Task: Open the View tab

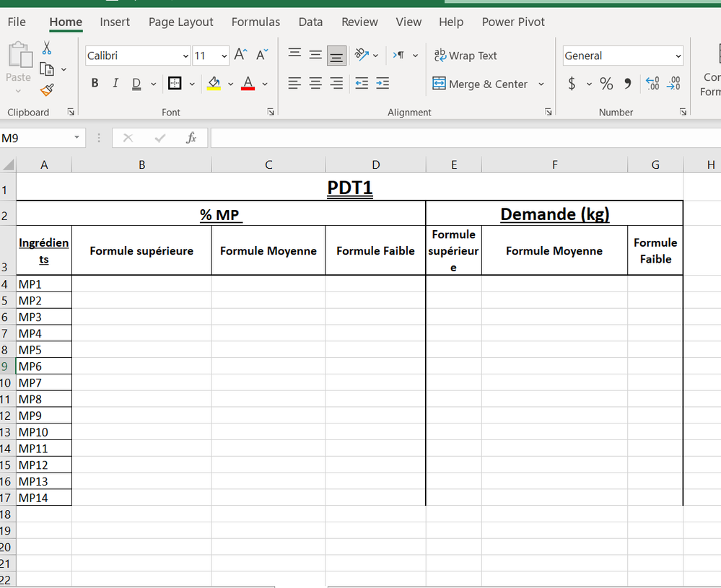Action: [408, 22]
